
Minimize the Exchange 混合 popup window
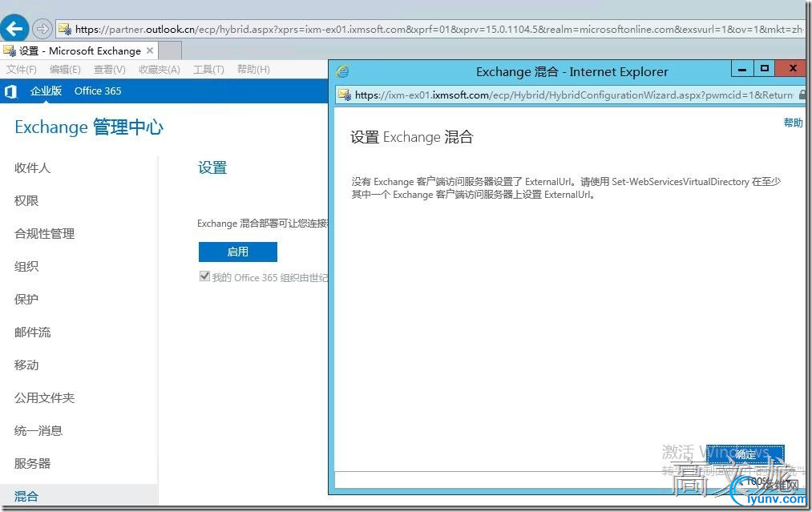(x=742, y=68)
